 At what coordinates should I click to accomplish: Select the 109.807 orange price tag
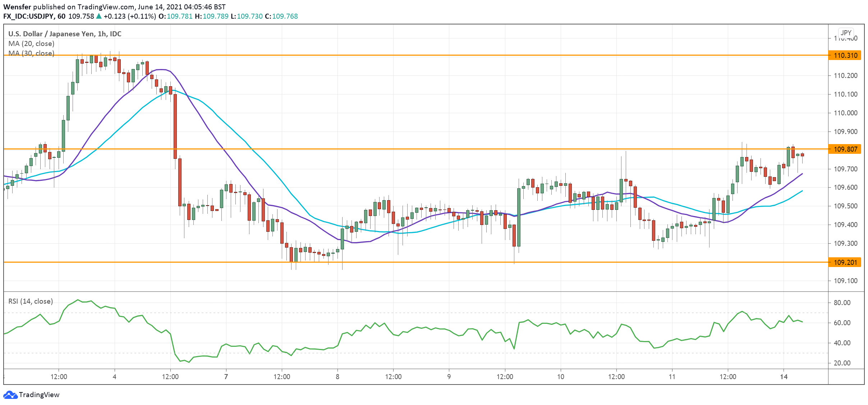845,149
